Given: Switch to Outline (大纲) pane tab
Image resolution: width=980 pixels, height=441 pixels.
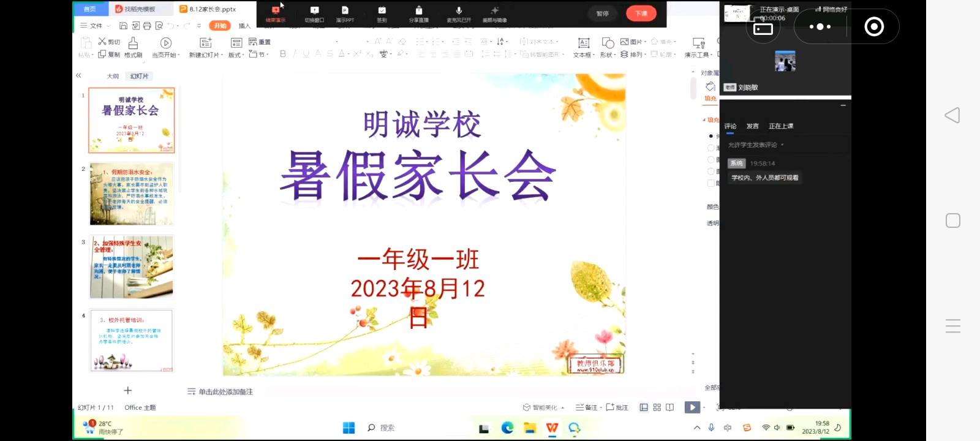Looking at the screenshot, I should [x=113, y=76].
